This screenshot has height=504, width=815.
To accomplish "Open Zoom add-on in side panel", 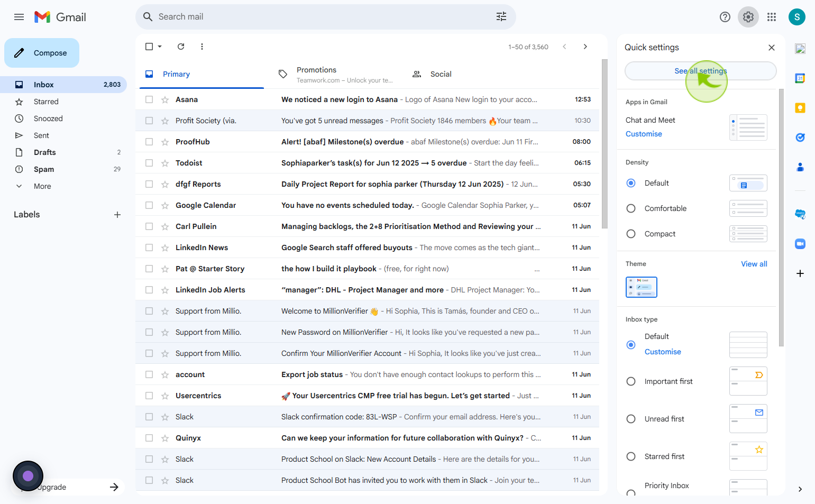I will click(800, 244).
